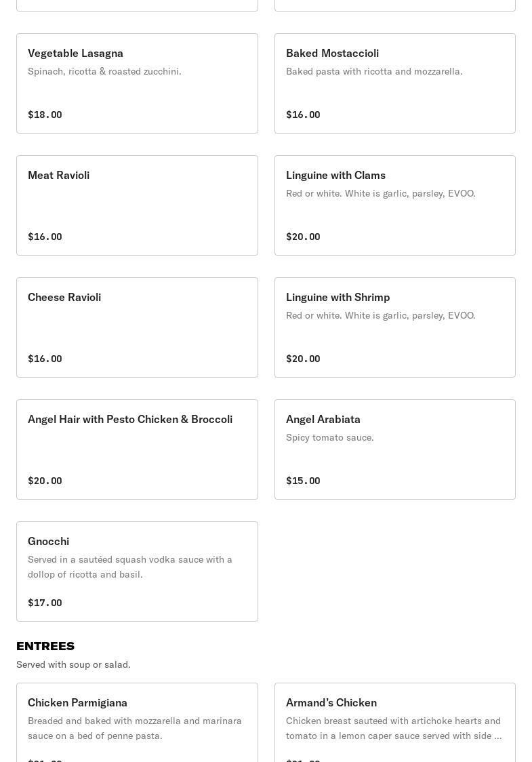Click the Vegetable Lasagna spinach and ricotta description
Screen dimensions: 532x762
[x=104, y=71]
